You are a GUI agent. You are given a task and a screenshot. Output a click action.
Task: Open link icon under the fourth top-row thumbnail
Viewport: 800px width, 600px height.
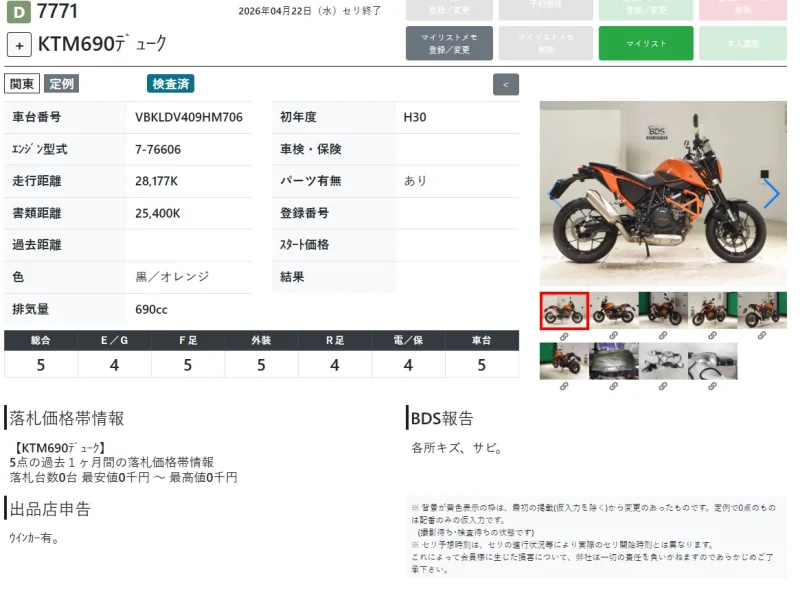(x=712, y=335)
